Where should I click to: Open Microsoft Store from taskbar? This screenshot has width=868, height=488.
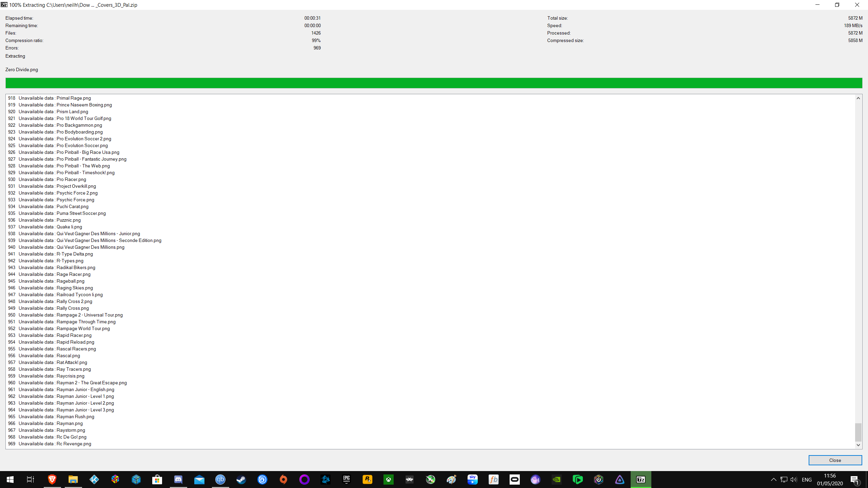click(x=157, y=480)
